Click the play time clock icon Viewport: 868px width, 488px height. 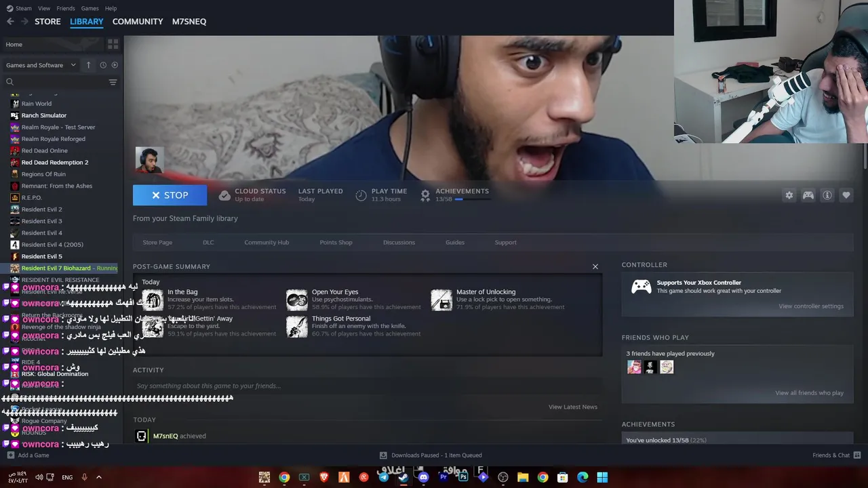tap(361, 195)
